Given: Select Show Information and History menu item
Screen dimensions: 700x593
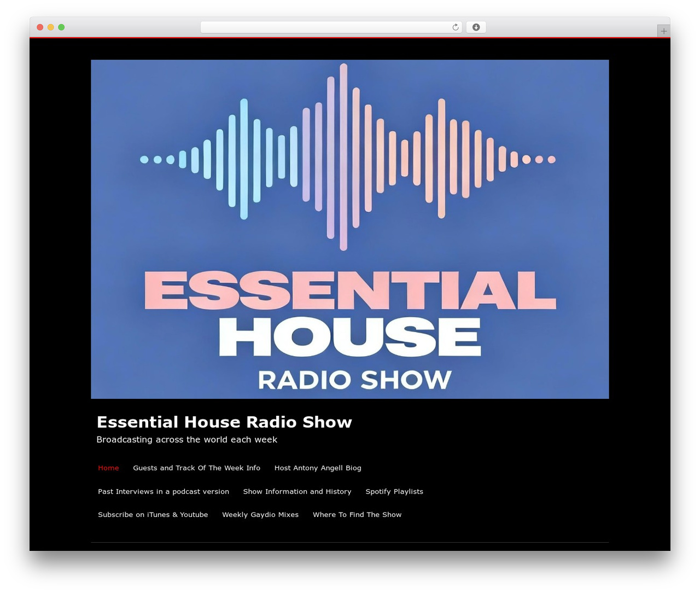Looking at the screenshot, I should tap(297, 491).
